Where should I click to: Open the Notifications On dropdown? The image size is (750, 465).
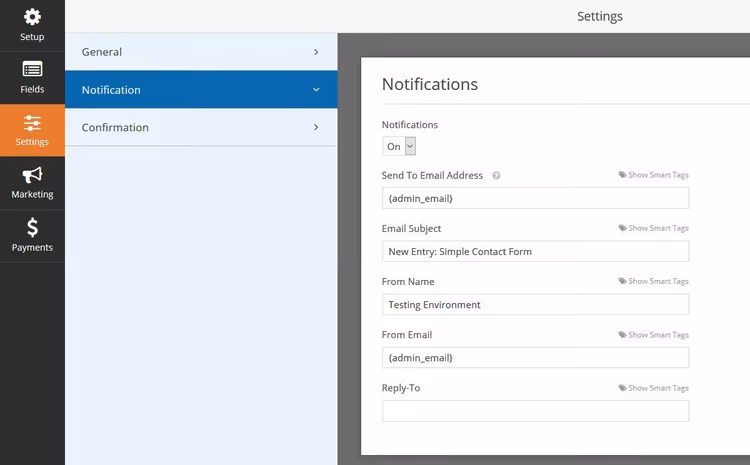399,146
